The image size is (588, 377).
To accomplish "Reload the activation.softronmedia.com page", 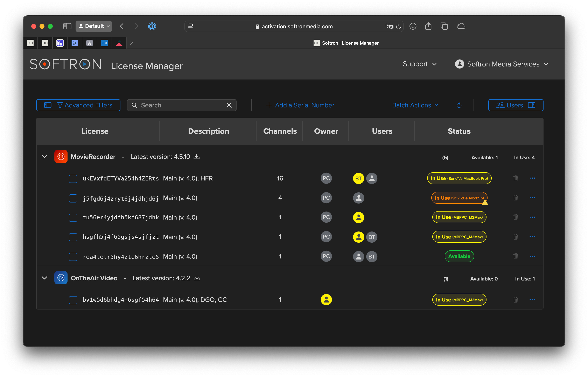I will [x=398, y=26].
